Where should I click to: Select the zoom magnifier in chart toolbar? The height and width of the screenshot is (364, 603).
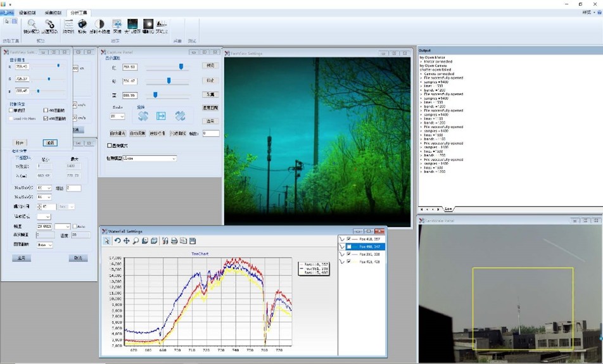click(136, 241)
